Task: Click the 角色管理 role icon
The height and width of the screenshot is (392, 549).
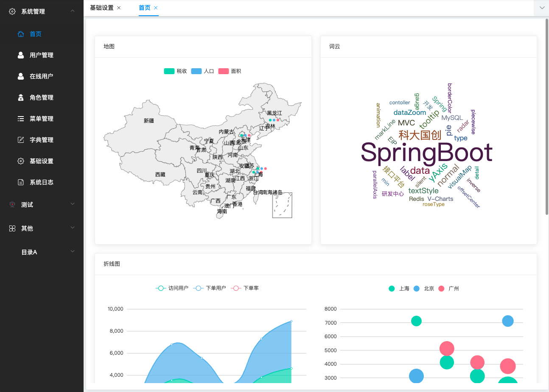Action: coord(21,97)
